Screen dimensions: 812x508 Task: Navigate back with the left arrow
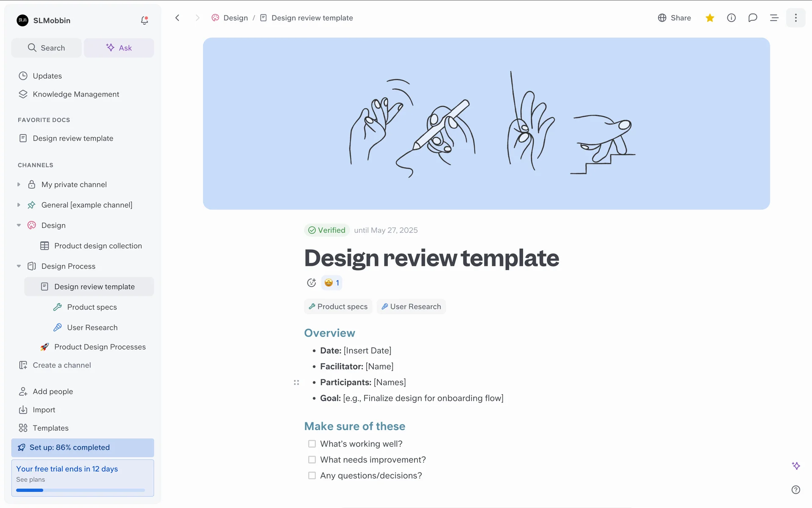178,18
